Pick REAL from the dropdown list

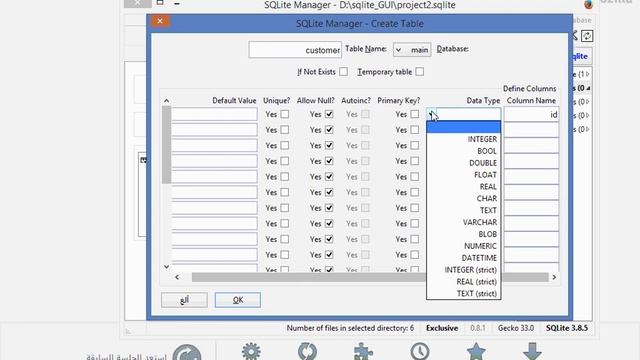point(464,187)
